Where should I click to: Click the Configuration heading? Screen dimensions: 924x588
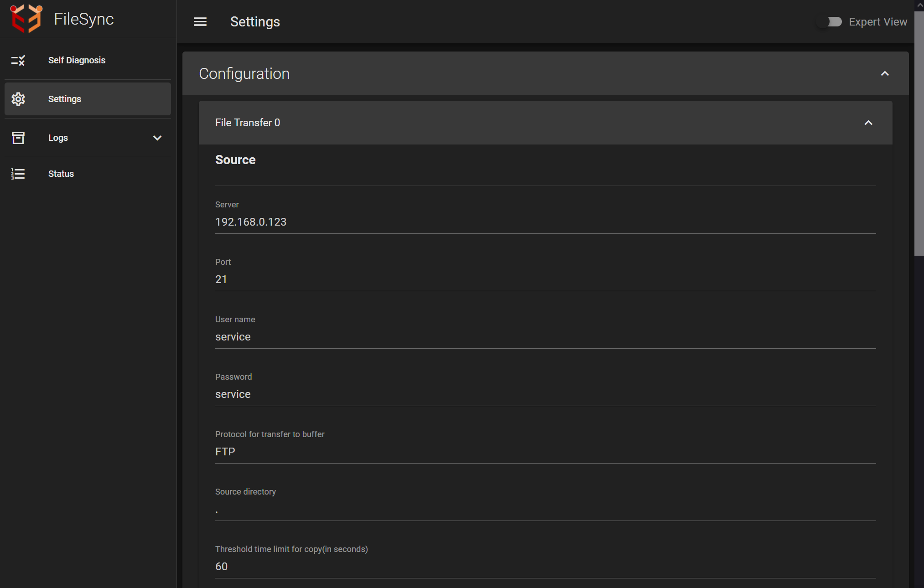[x=244, y=73]
